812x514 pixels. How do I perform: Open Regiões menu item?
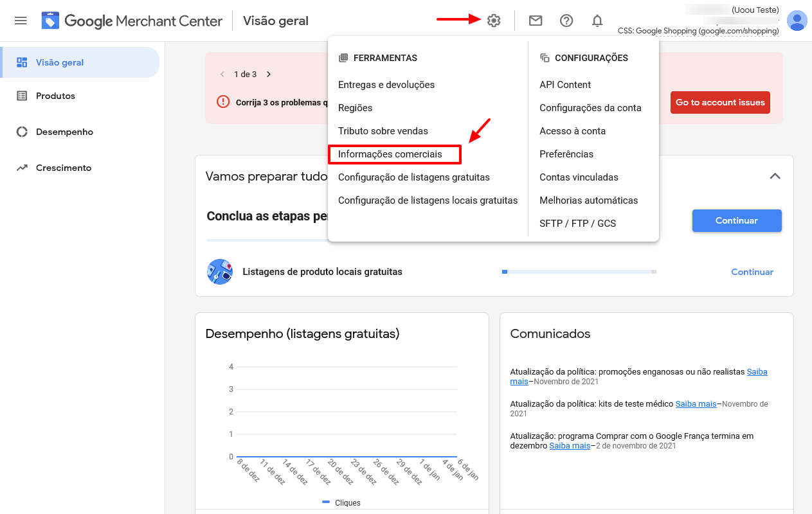click(356, 108)
